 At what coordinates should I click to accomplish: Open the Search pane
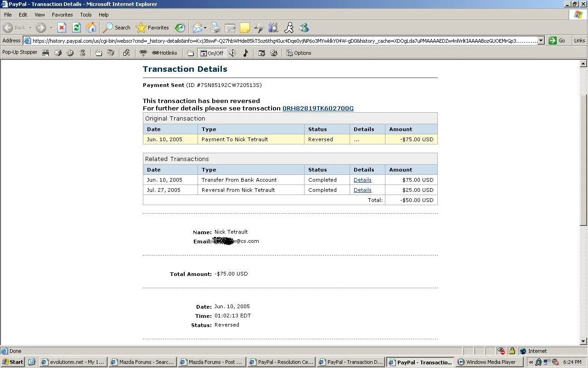[117, 28]
